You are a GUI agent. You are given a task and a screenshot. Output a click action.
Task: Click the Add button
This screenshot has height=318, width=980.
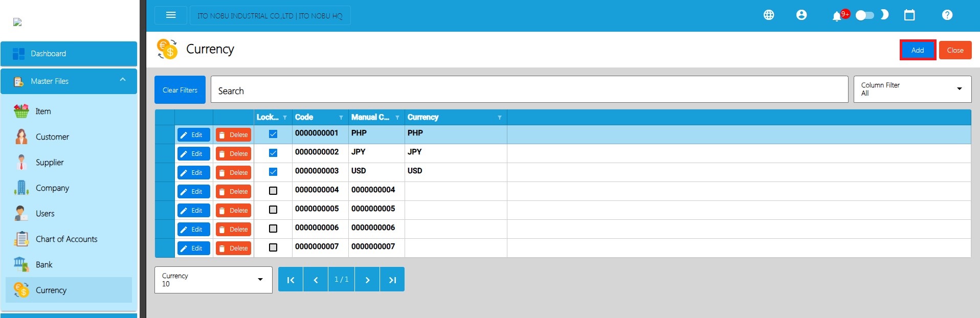pos(917,50)
